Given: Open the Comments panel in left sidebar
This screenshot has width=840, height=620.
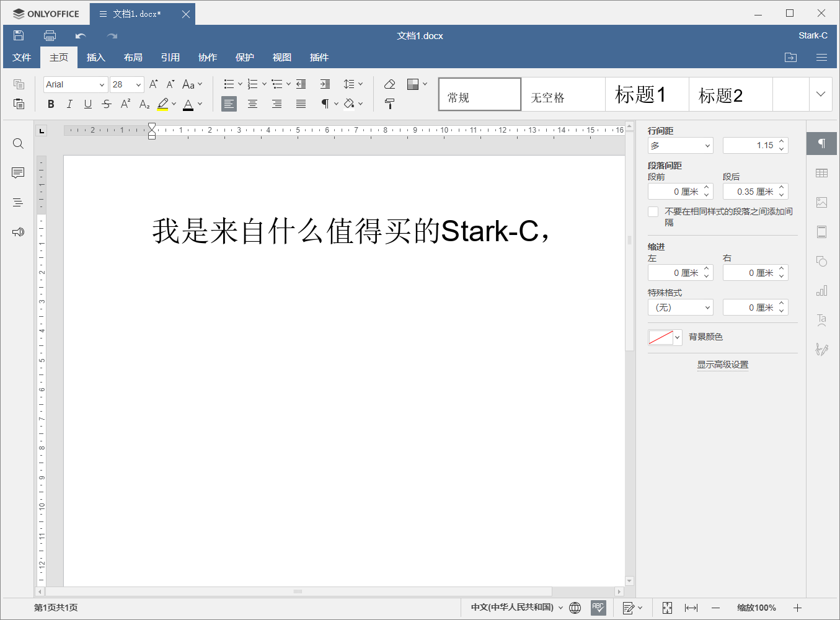Looking at the screenshot, I should (x=18, y=173).
